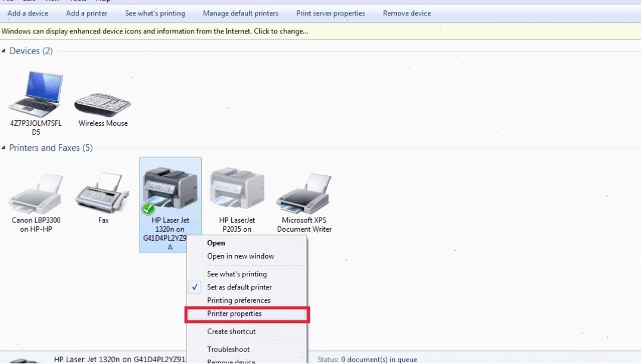Image resolution: width=641 pixels, height=364 pixels.
Task: Click the Printers and Faxes (5) header
Action: click(x=51, y=148)
